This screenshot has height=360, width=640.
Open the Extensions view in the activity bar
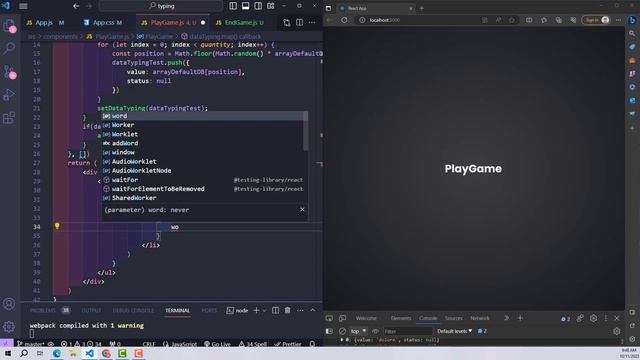pyautogui.click(x=9, y=118)
